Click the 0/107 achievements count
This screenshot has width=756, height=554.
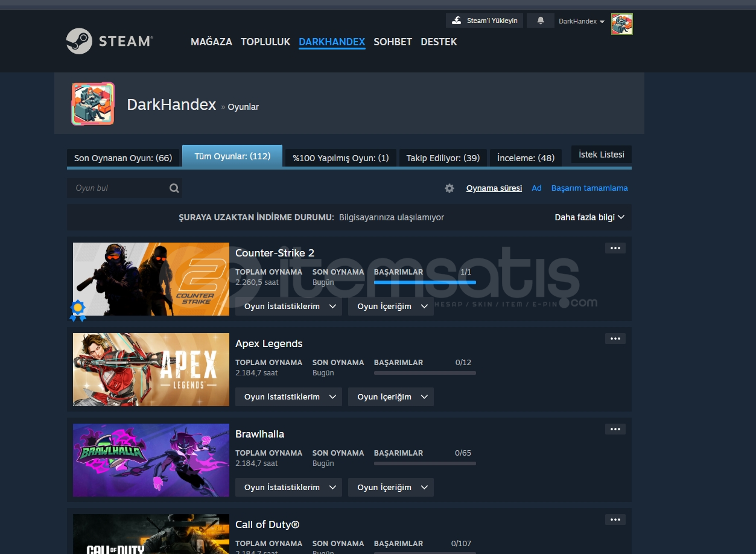point(461,544)
